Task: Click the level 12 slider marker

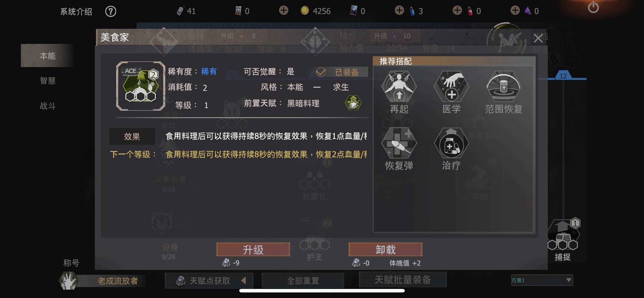Action: 563,76
